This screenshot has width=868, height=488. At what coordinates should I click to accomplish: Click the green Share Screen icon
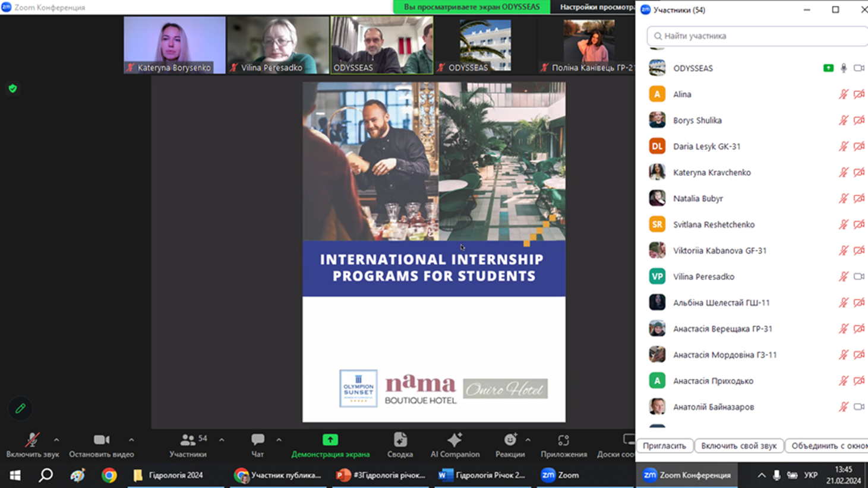[330, 440]
